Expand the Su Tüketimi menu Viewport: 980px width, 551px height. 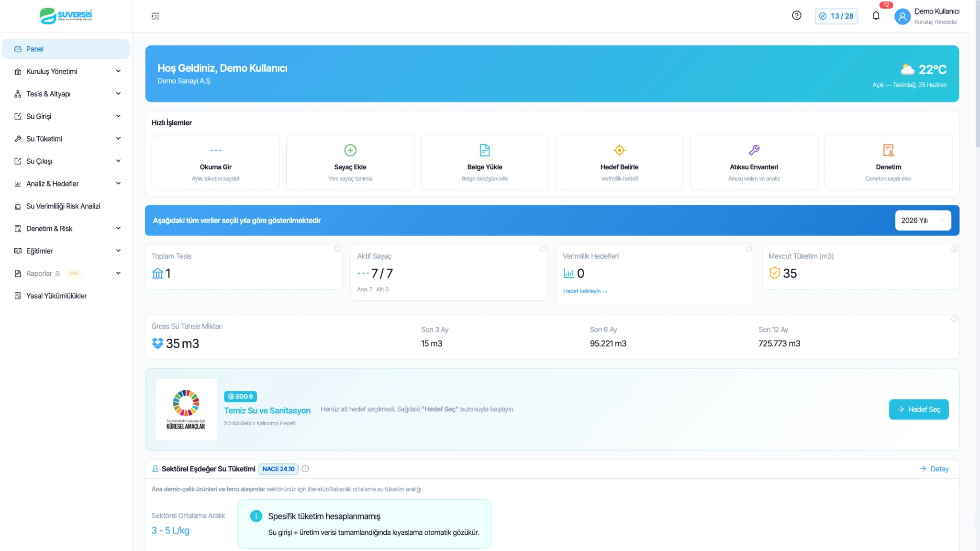click(x=66, y=139)
